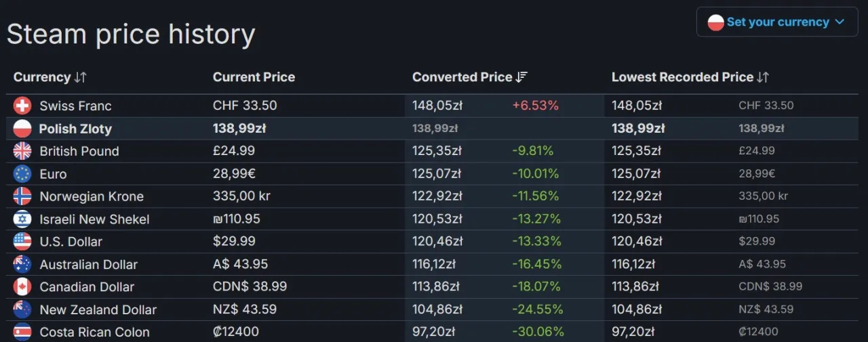Click the U.S. Dollar $29.99 current price
The height and width of the screenshot is (342, 868).
234,242
